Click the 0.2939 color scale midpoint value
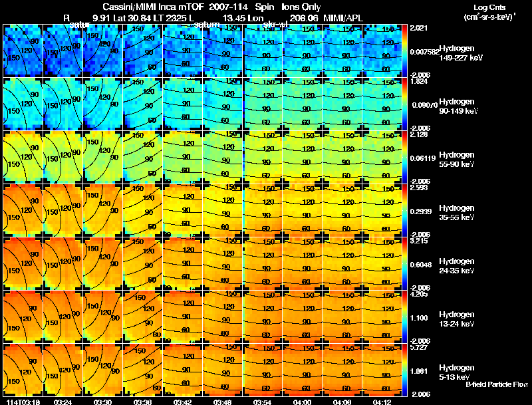Screen dimensions: 532x405 pyautogui.click(x=420, y=211)
